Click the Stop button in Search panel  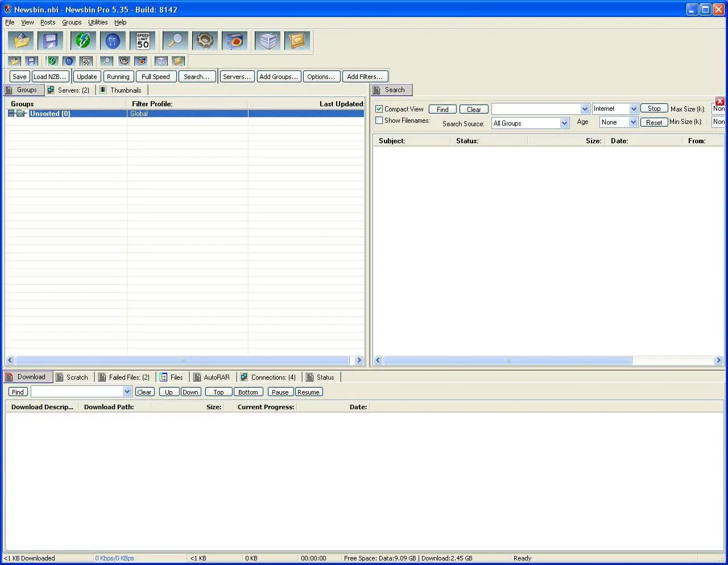(x=654, y=109)
